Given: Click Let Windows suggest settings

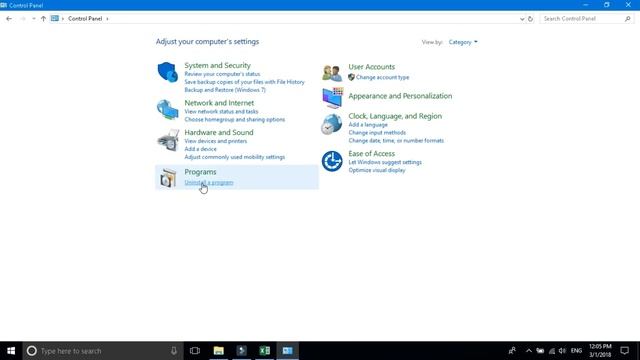Looking at the screenshot, I should click(385, 162).
